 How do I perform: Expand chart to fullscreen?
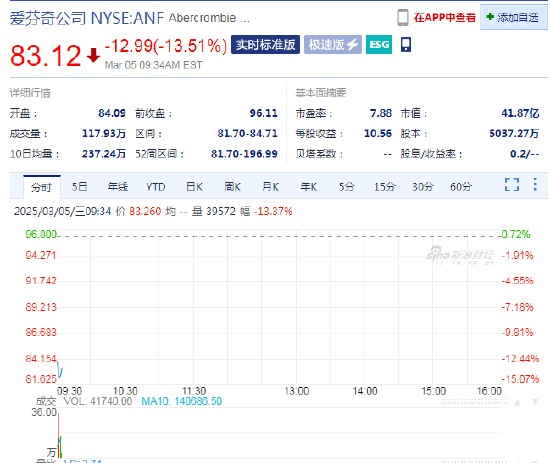point(512,184)
